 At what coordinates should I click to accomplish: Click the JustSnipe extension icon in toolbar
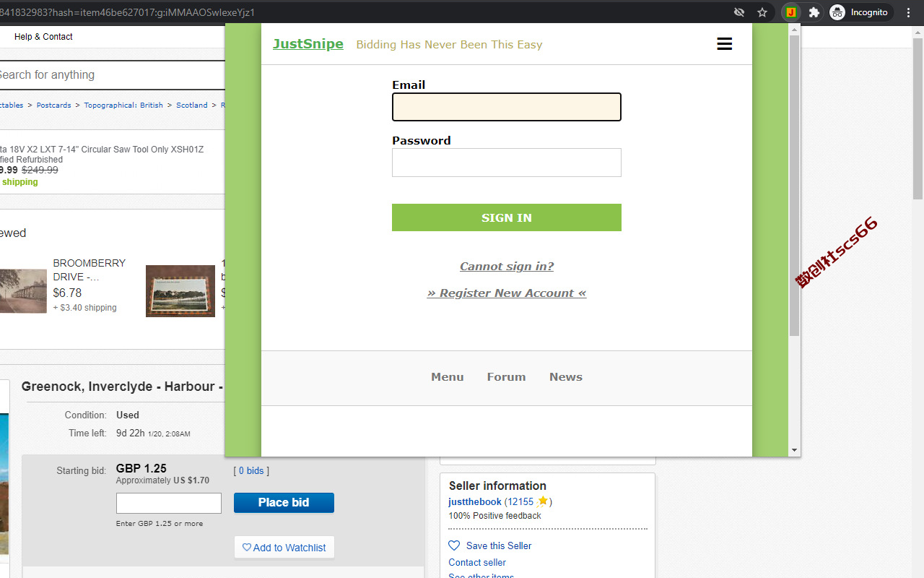point(791,12)
